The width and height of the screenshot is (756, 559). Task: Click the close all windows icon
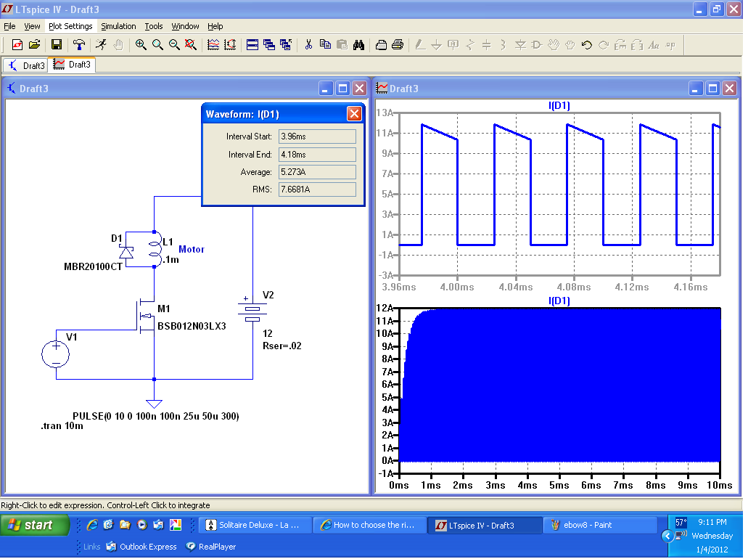286,45
